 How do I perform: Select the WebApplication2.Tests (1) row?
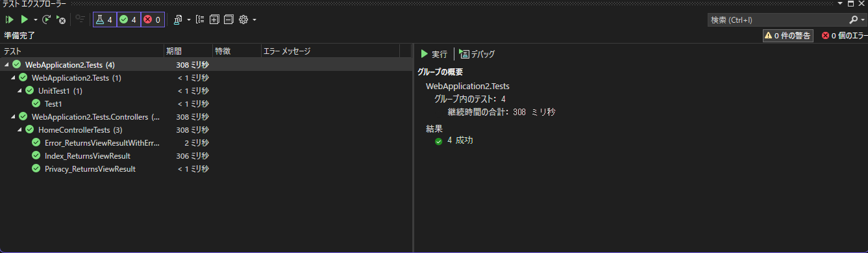206,77
